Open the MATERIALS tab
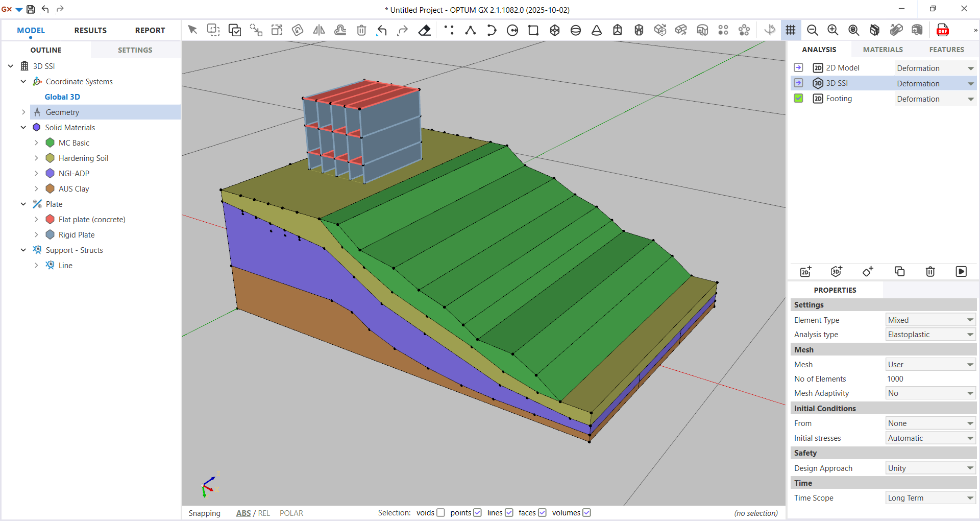980x521 pixels. click(x=883, y=50)
